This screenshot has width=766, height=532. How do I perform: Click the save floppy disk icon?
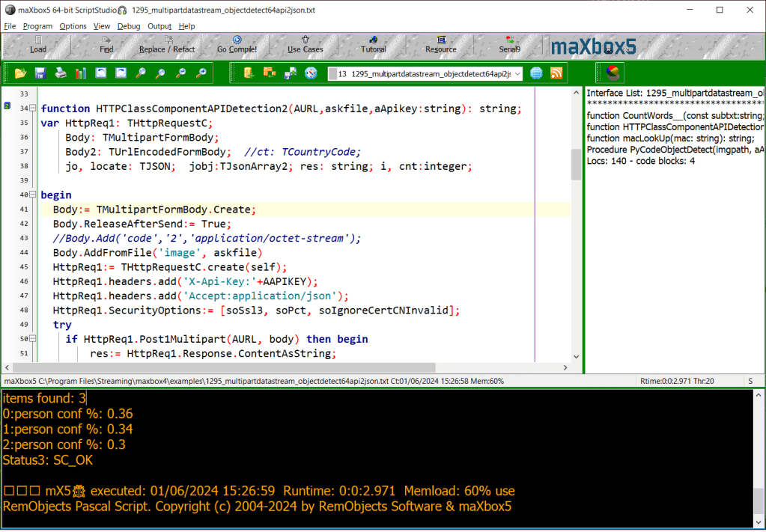[x=40, y=73]
